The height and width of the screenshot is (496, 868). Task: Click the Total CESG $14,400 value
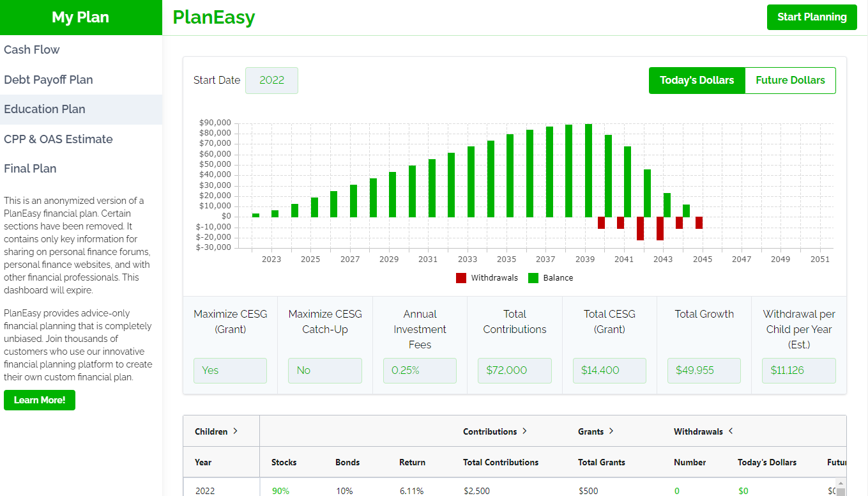[609, 371]
